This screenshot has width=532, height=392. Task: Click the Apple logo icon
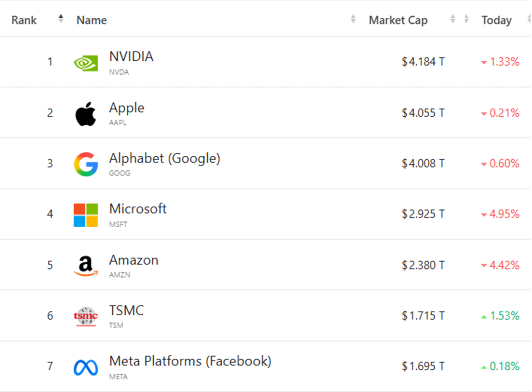(x=86, y=114)
